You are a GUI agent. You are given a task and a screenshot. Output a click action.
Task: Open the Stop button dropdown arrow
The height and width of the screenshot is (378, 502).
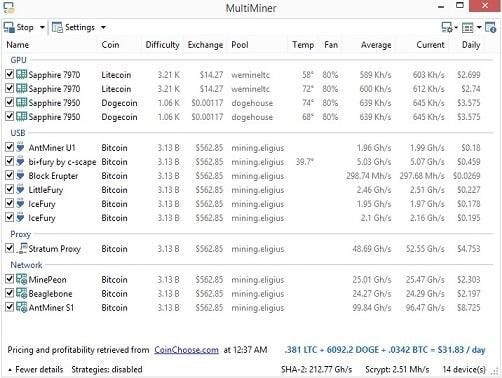42,27
